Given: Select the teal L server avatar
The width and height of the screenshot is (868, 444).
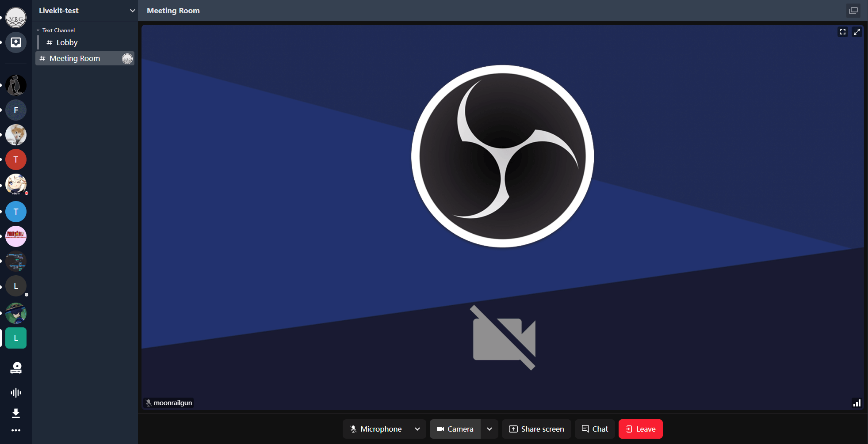Looking at the screenshot, I should coord(16,338).
